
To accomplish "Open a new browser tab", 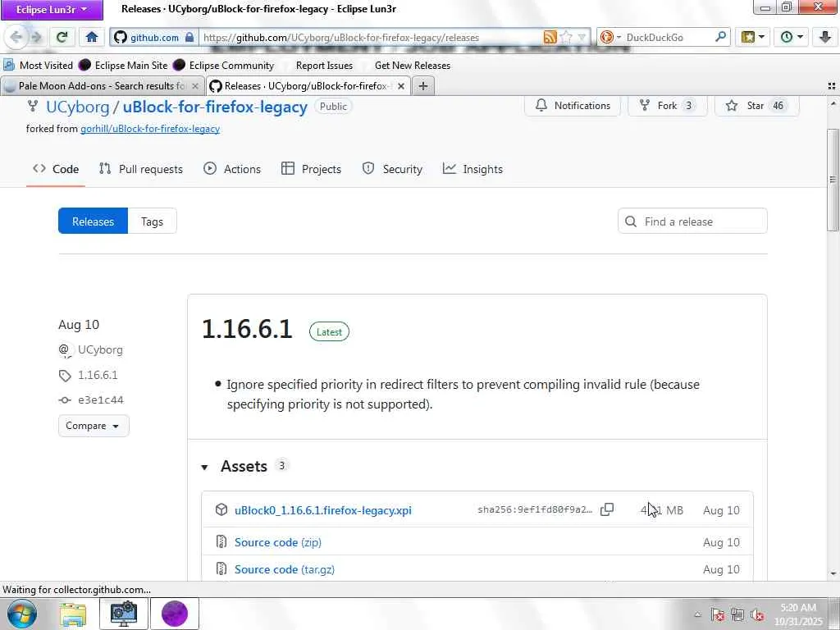I will pyautogui.click(x=423, y=85).
